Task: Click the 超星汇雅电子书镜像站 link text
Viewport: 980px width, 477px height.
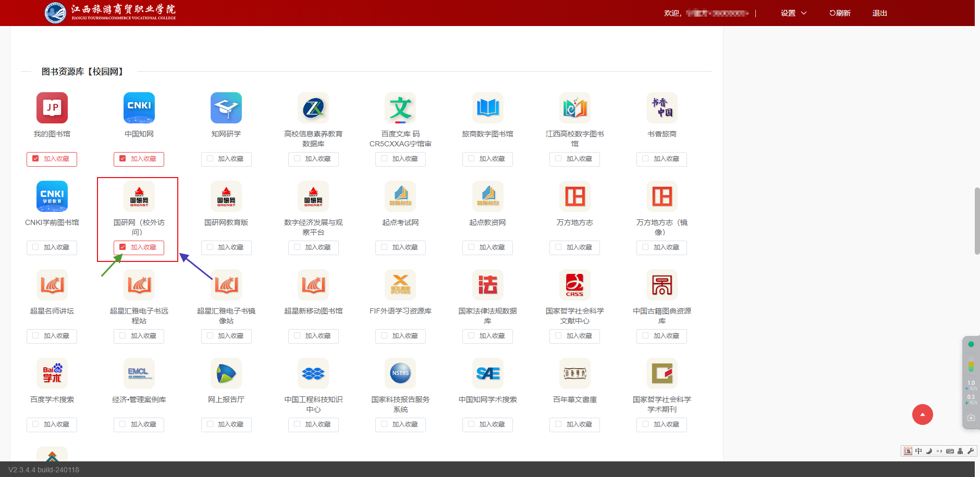Action: 226,316
